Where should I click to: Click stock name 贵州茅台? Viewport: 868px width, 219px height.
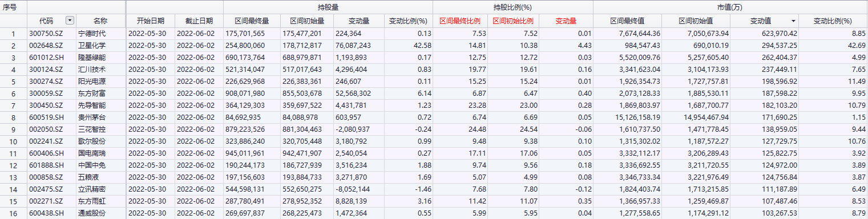92,117
